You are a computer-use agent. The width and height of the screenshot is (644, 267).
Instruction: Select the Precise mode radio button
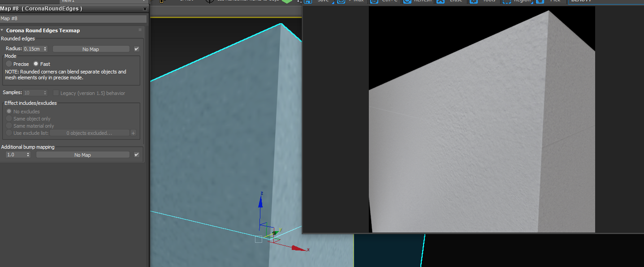[9, 64]
